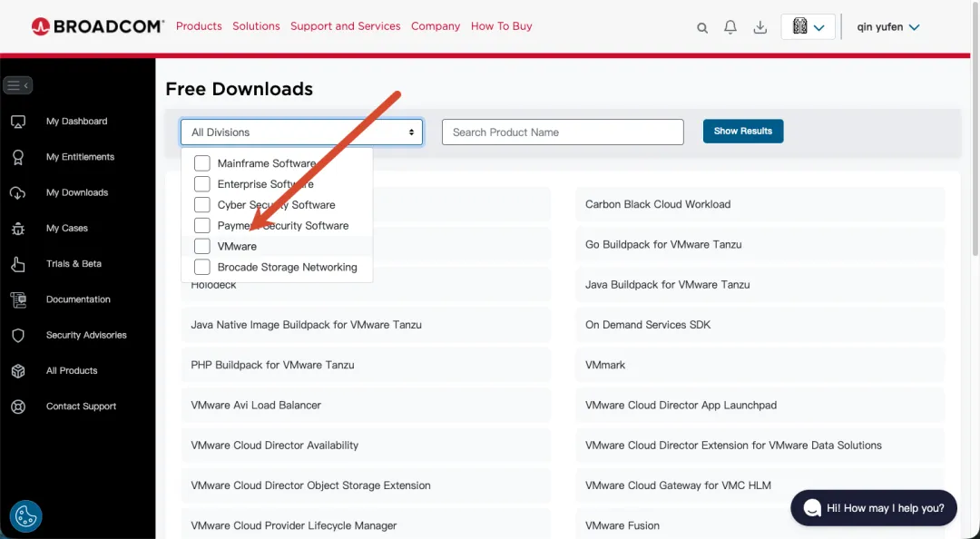980x539 pixels.
Task: Open VMware Cloud Gateway for VMC HLM
Action: point(759,485)
